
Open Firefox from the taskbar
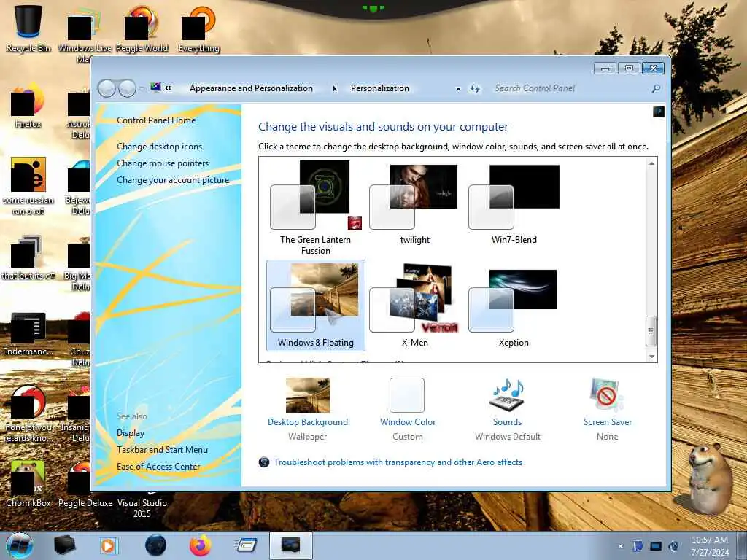pos(200,545)
